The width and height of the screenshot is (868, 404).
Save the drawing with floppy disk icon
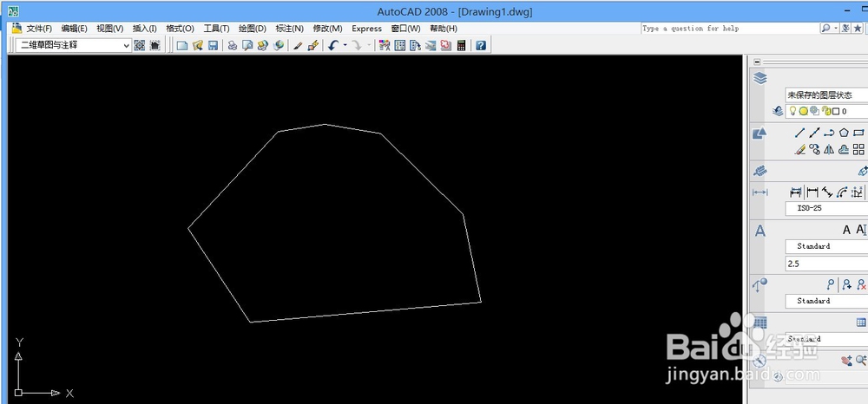tap(214, 45)
